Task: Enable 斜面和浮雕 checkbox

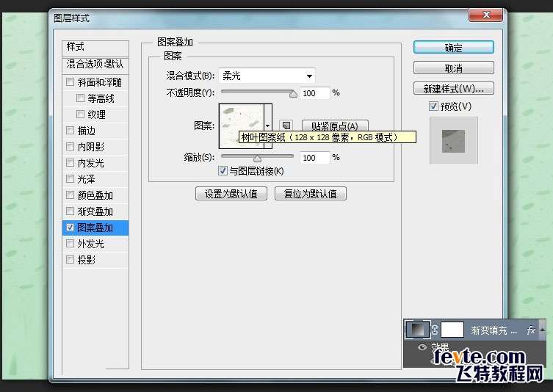Action: 71,81
